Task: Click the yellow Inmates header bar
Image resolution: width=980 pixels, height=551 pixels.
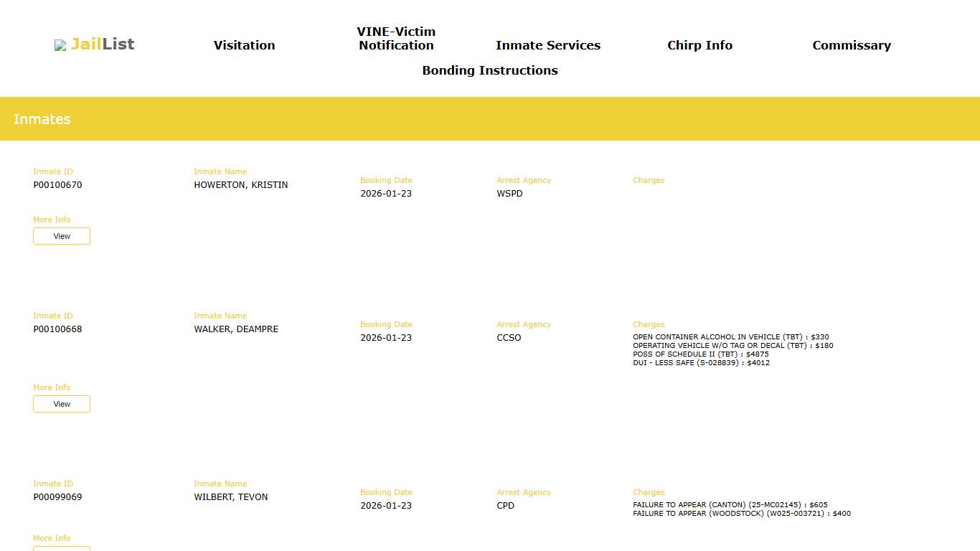Action: coord(490,119)
